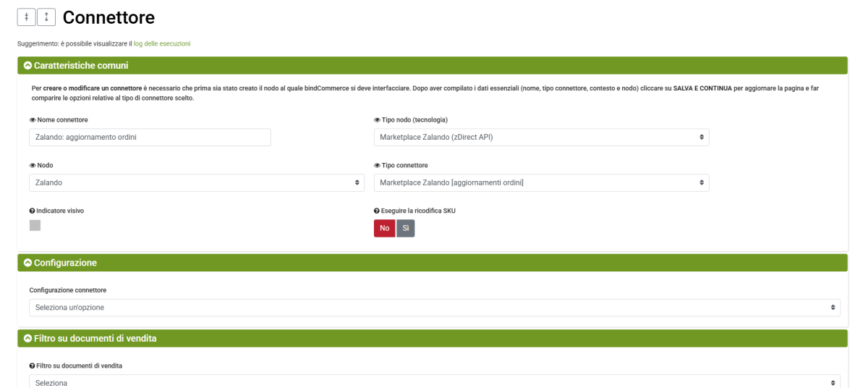Collapse the Filtro su documenti di vendita header

coord(433,338)
